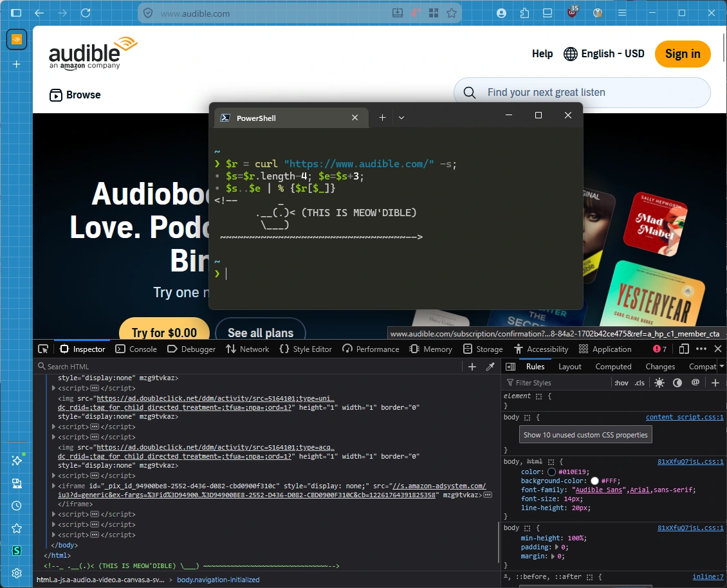Toggle selector highlighter for the element rule

(x=538, y=396)
